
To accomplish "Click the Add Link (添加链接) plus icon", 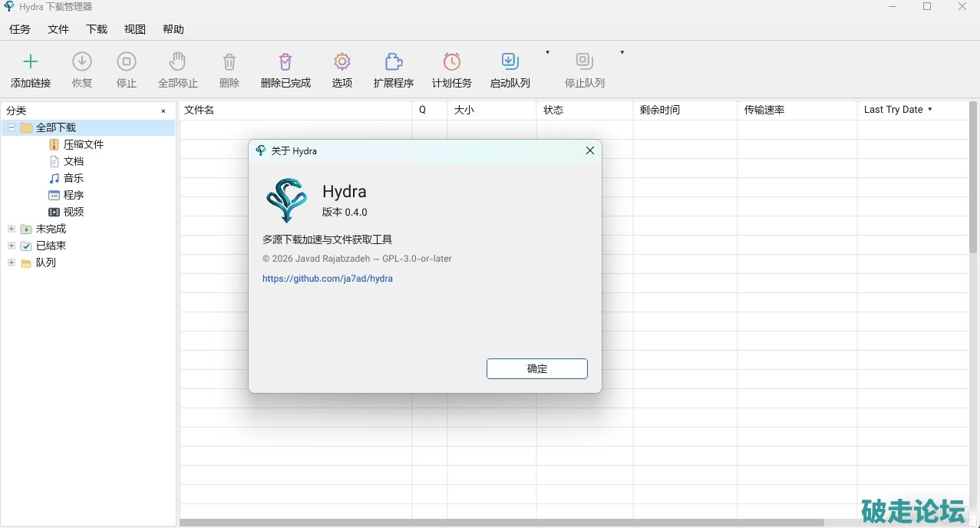I will click(x=31, y=62).
